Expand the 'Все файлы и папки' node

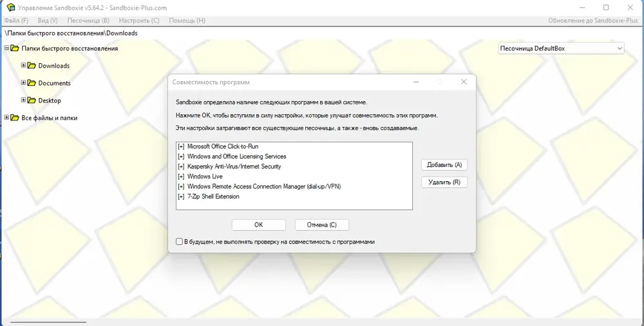6,117
